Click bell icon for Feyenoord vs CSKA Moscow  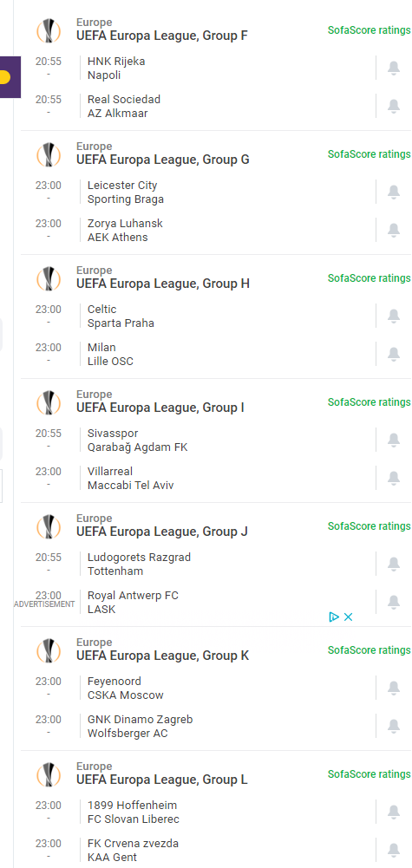(393, 689)
